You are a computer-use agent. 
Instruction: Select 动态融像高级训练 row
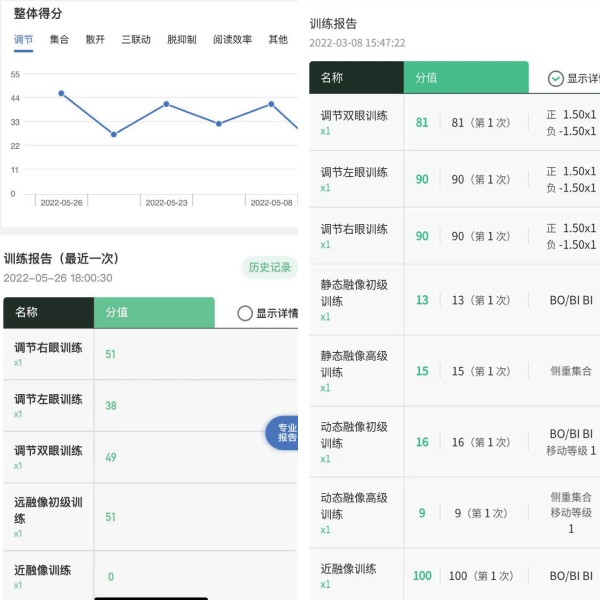[455, 513]
